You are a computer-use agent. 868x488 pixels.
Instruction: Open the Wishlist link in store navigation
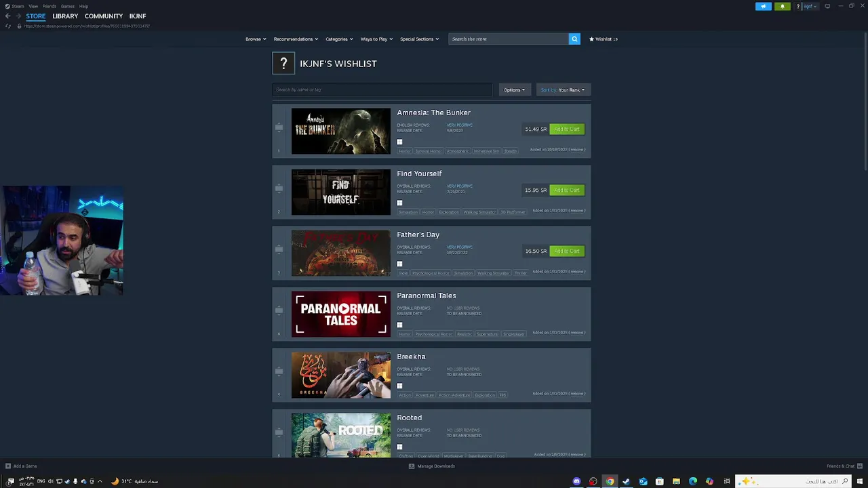point(604,39)
